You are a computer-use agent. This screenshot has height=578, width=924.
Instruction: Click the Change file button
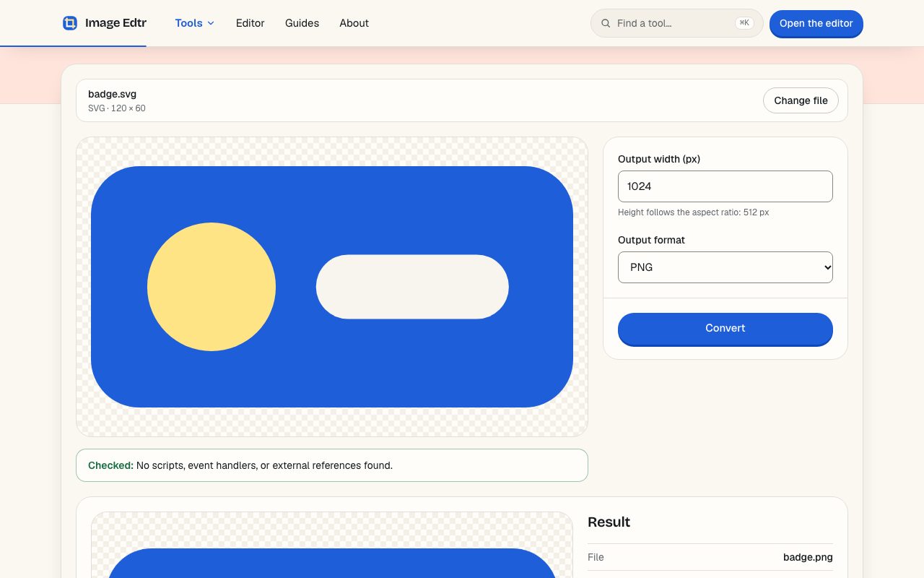[x=801, y=100]
